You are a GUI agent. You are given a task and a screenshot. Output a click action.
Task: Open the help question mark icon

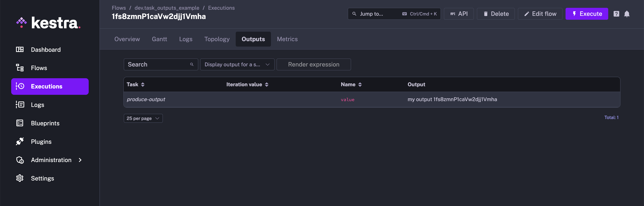[616, 14]
